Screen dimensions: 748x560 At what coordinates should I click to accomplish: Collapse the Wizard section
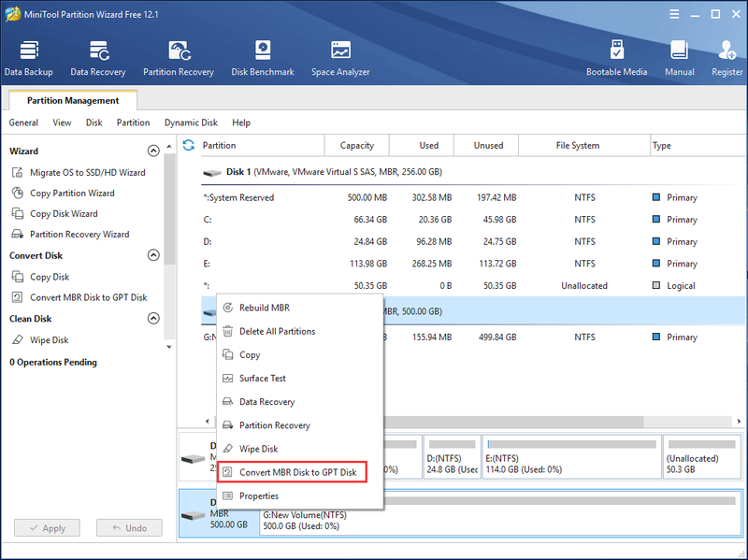(x=153, y=151)
